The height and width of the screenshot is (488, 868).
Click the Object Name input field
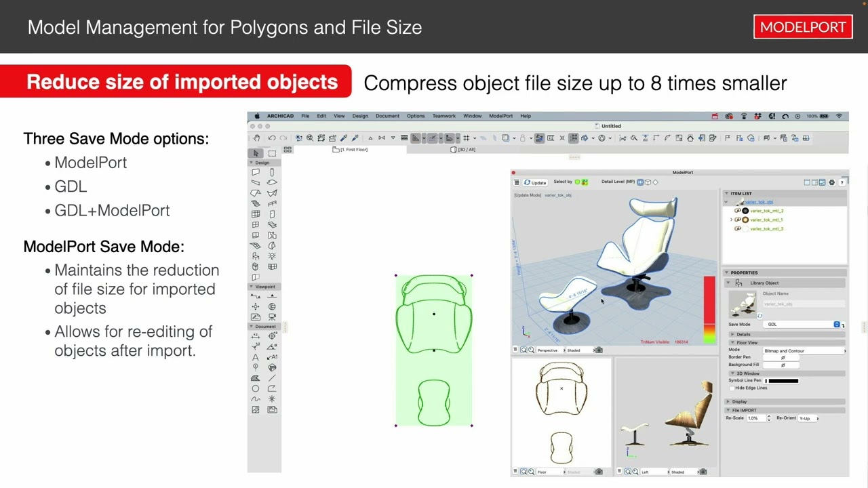(x=804, y=304)
